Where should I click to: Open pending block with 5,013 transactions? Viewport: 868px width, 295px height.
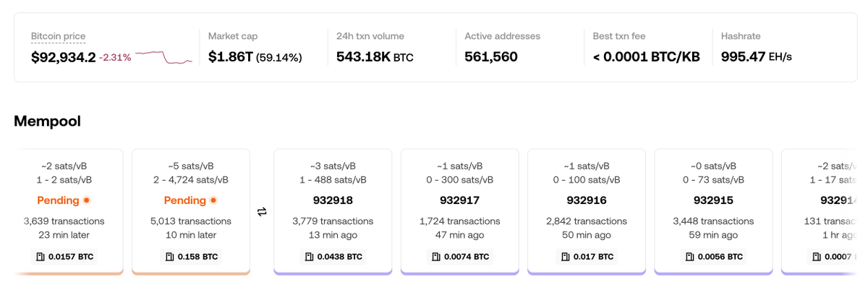tap(191, 212)
